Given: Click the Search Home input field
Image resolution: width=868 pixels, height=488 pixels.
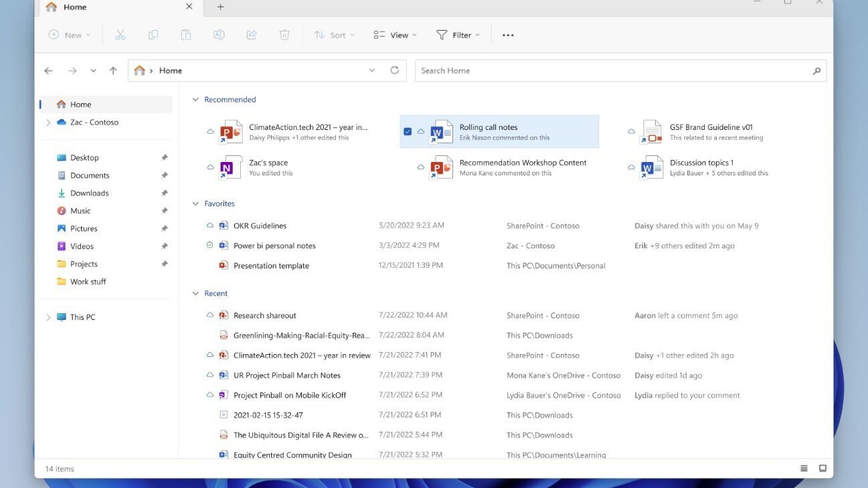Looking at the screenshot, I should point(612,70).
